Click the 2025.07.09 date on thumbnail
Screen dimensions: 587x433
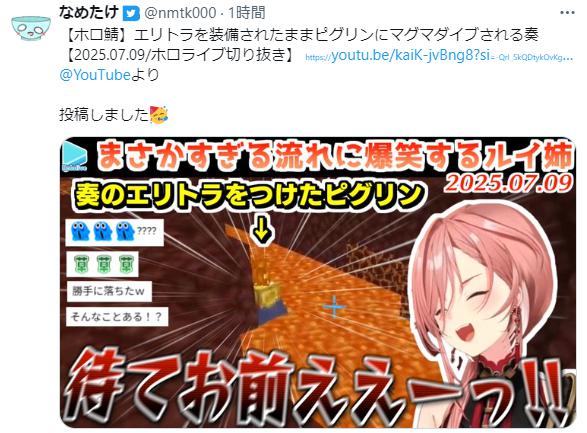[x=508, y=183]
